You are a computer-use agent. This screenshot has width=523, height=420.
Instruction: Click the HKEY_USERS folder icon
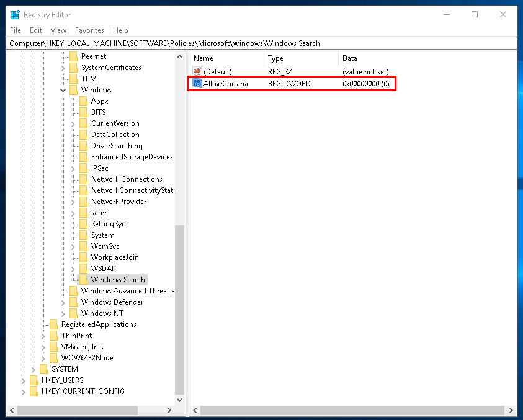pos(34,380)
